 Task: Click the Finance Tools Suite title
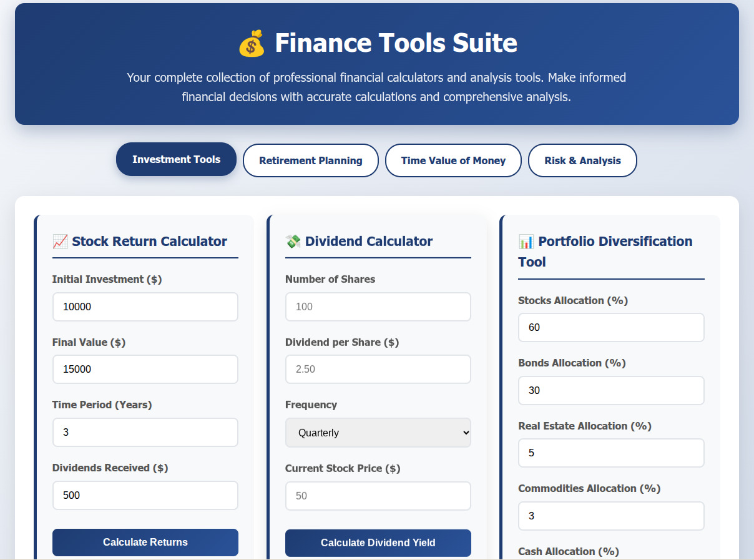(x=396, y=43)
